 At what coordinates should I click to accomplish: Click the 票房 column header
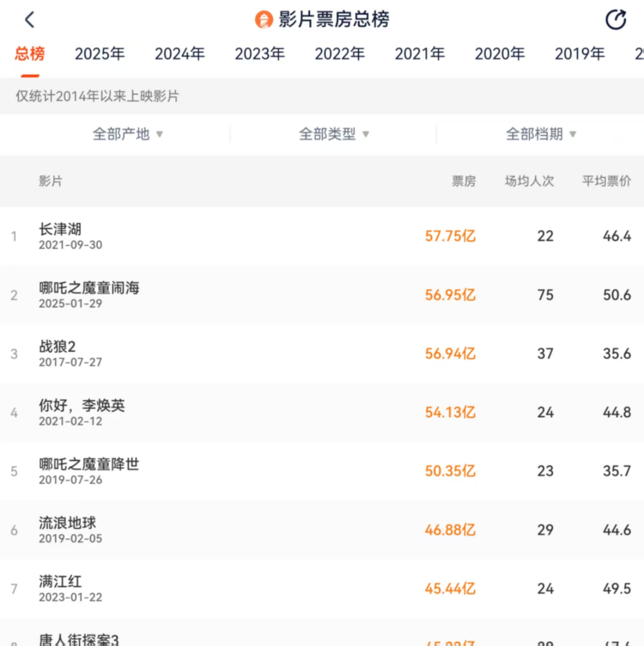pos(464,181)
